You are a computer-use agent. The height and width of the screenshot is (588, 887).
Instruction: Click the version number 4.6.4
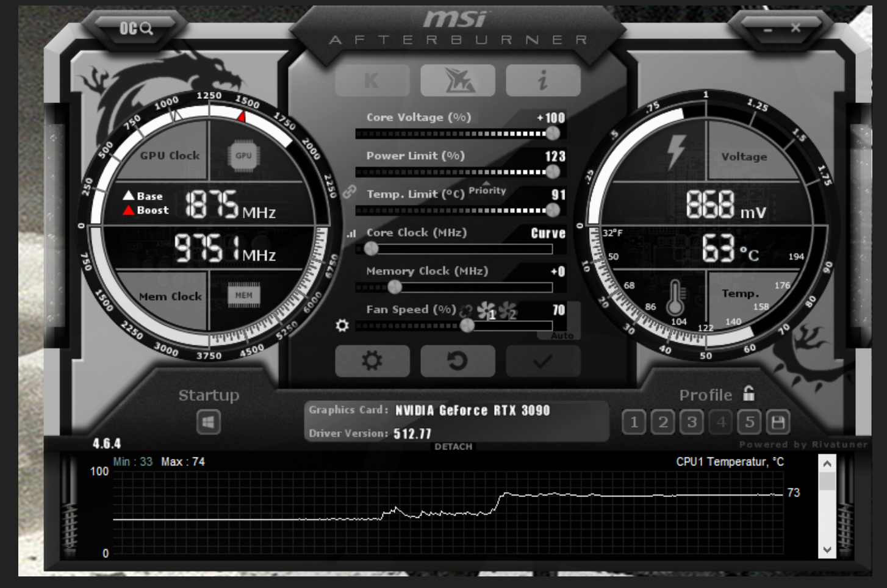[107, 443]
